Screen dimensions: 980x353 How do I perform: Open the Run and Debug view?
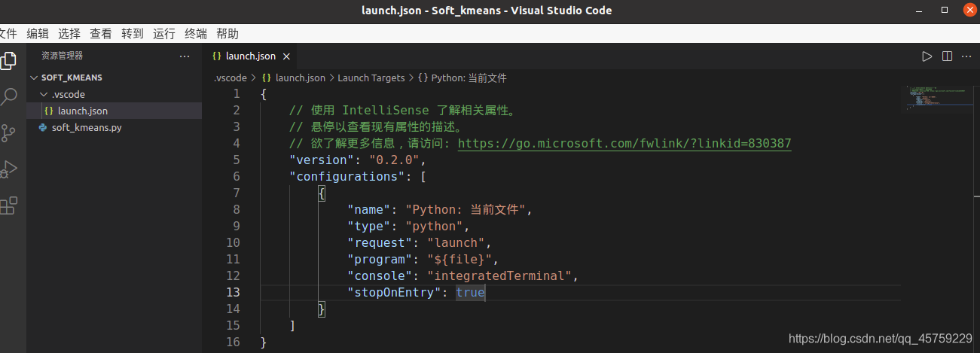(x=8, y=169)
